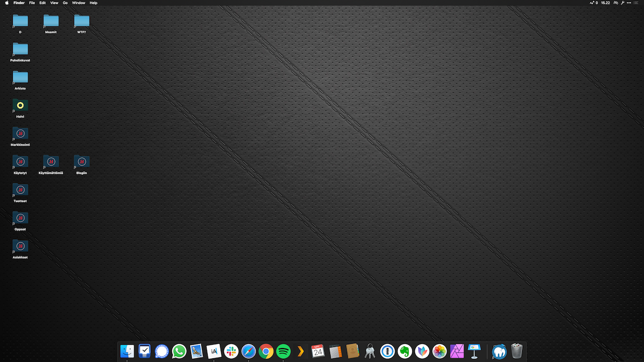Viewport: 644px width, 362px height.
Task: Open the Slack app in the Dock
Action: click(231, 351)
